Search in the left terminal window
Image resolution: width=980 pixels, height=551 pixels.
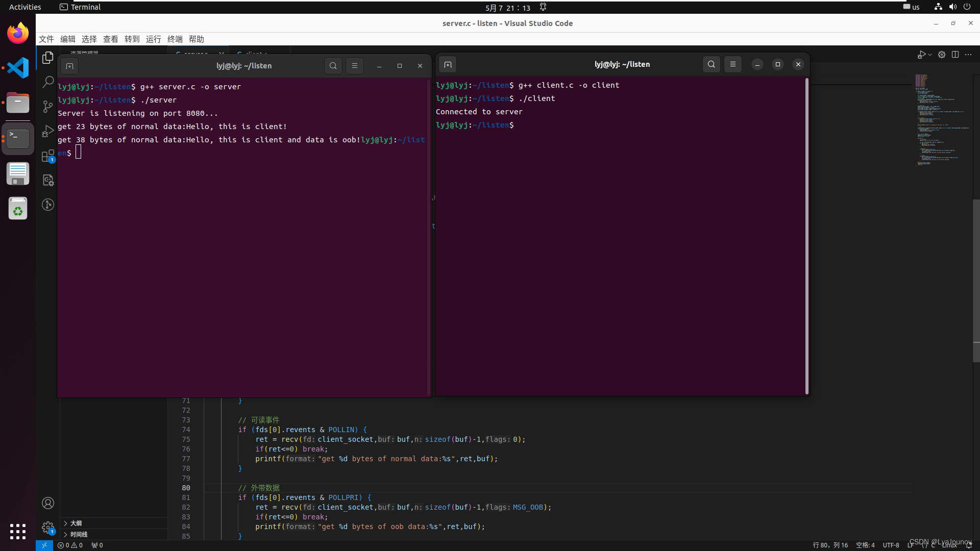tap(333, 66)
